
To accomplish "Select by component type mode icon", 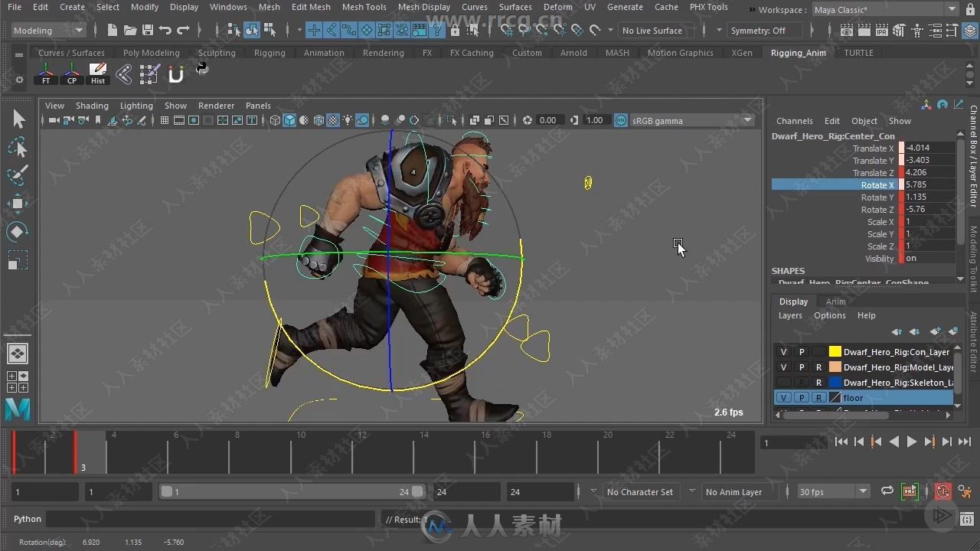I will tap(269, 31).
